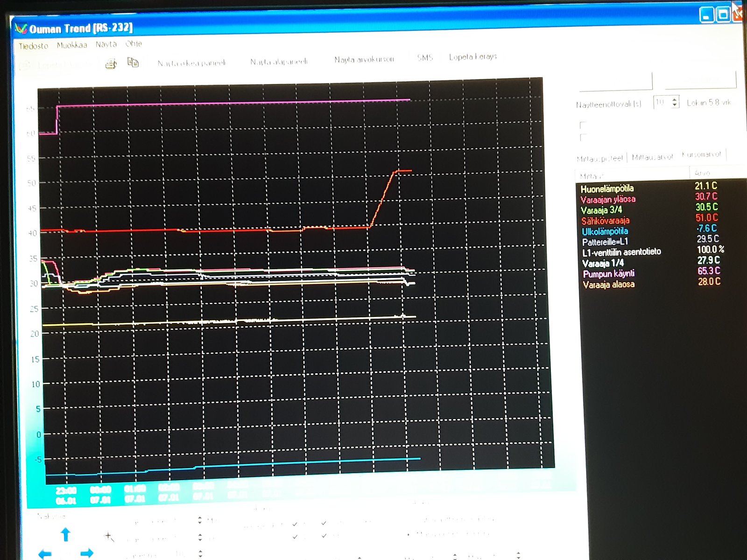This screenshot has height=560, width=747.
Task: Select the Sähkövaraaja measurement row
Action: coord(605,221)
